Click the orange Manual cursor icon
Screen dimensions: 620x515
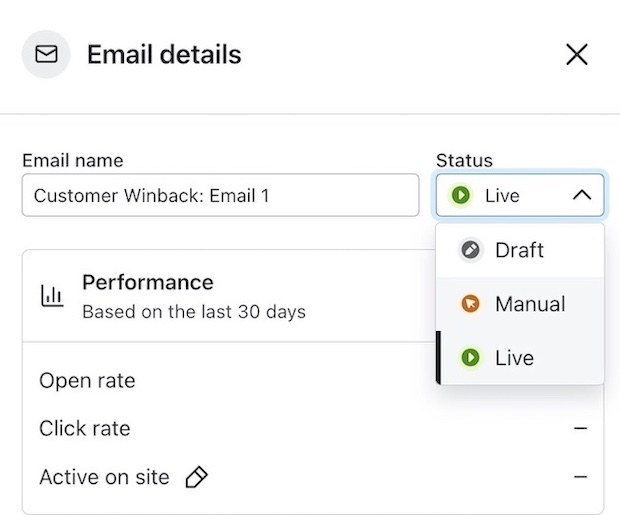pyautogui.click(x=470, y=304)
